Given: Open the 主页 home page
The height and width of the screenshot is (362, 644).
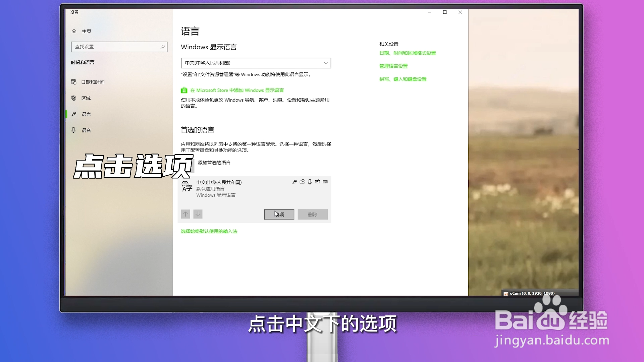Looking at the screenshot, I should [86, 31].
